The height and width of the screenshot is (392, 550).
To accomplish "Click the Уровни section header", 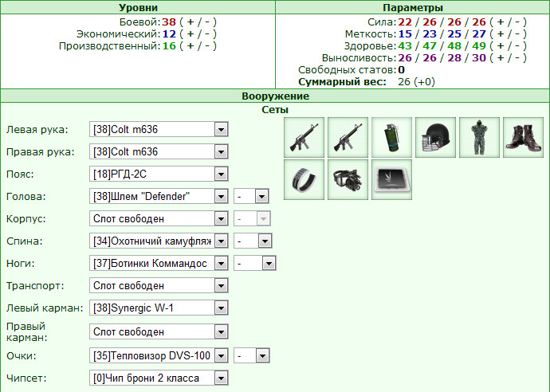I will click(x=138, y=7).
